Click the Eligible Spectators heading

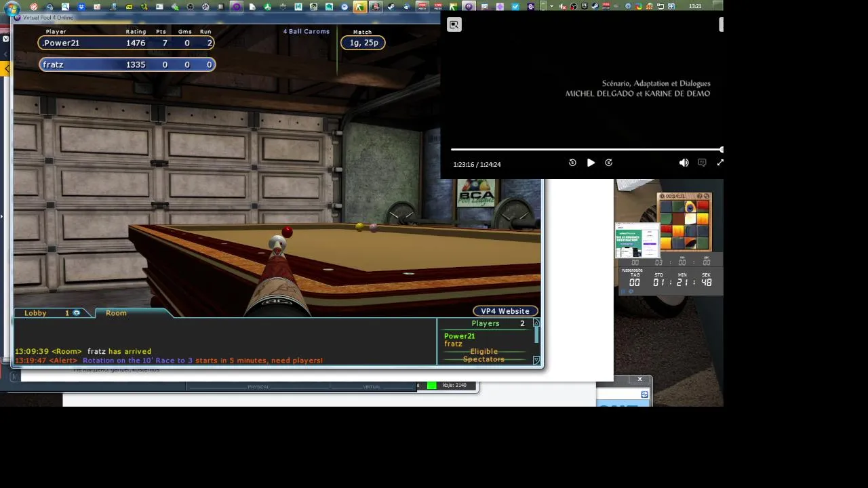pos(484,355)
